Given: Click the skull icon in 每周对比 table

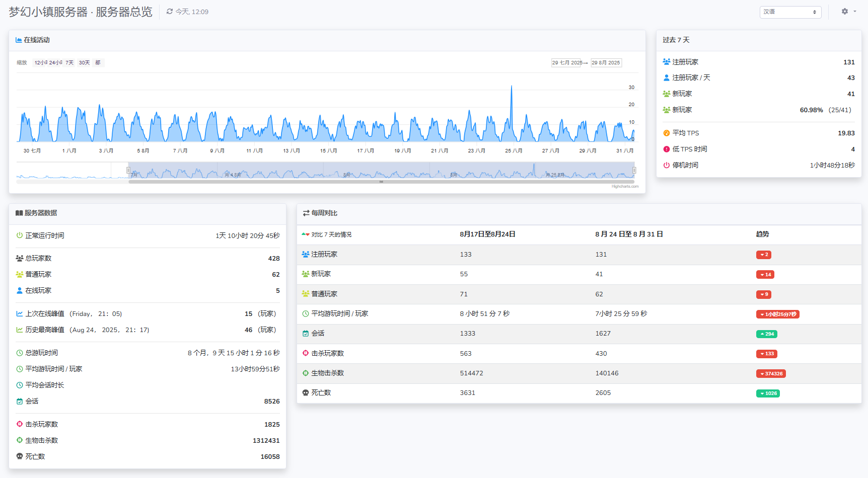Looking at the screenshot, I should (306, 393).
